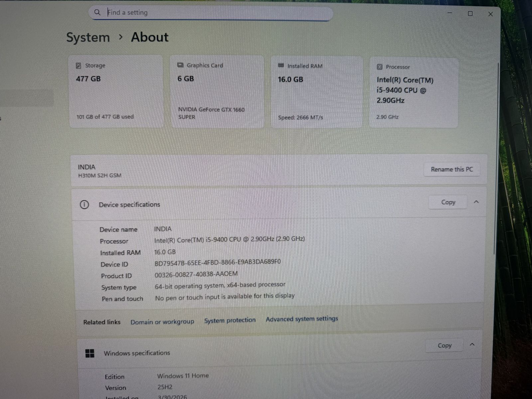Click the Windows logo beside Windows specifications
Viewport: 532px width, 399px height.
coord(90,353)
